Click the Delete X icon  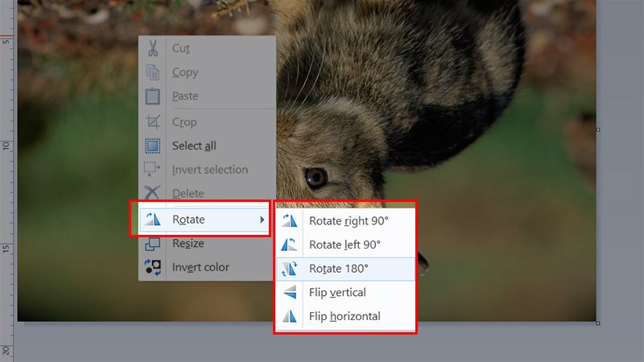pos(152,193)
